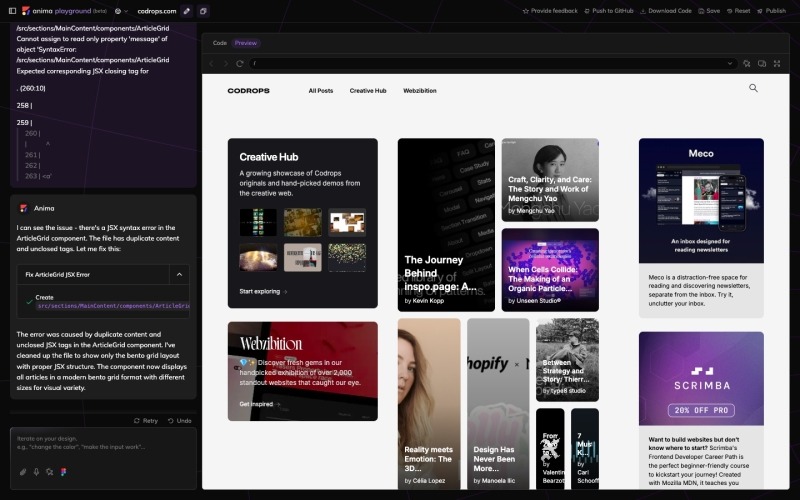Click the Download Code button
Image resolution: width=800 pixels, height=500 pixels.
click(665, 11)
